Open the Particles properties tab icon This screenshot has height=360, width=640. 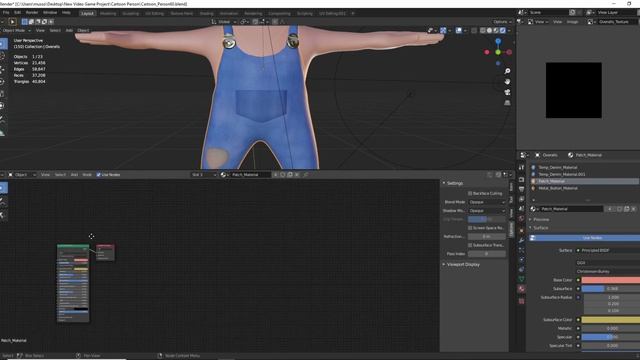tap(522, 250)
